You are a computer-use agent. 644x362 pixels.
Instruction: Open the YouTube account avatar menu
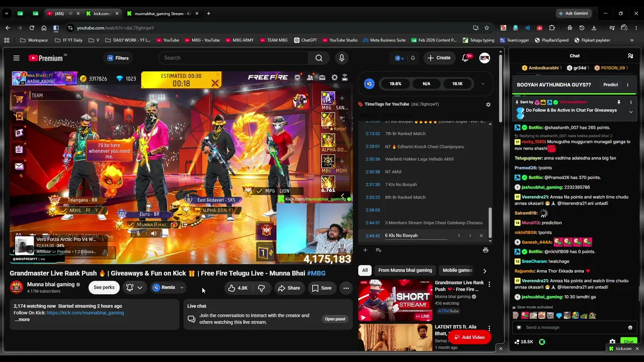pyautogui.click(x=485, y=58)
